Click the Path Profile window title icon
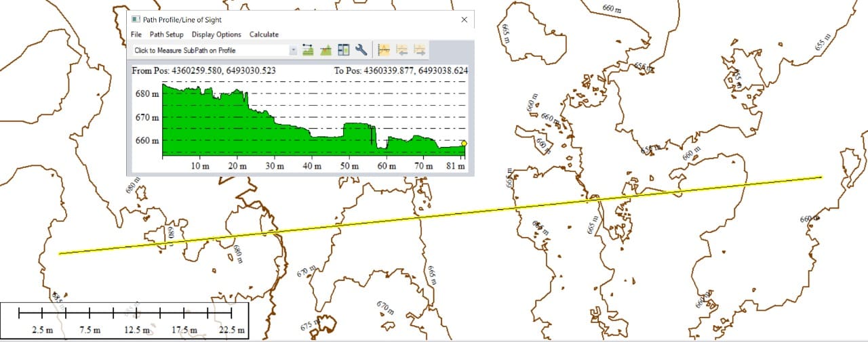The image size is (868, 342). click(136, 20)
